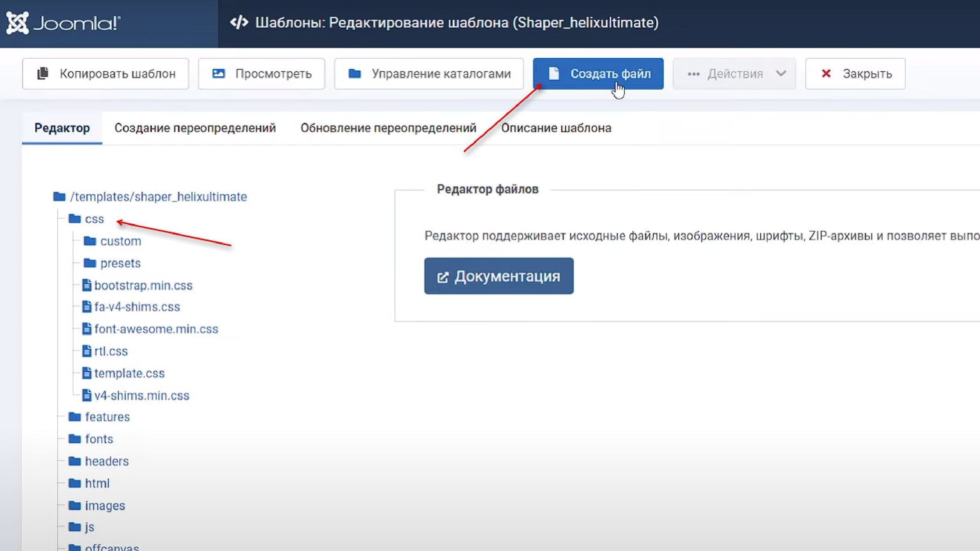Click the root templates folder icon
Viewport: 980px width, 551px height.
[x=60, y=196]
